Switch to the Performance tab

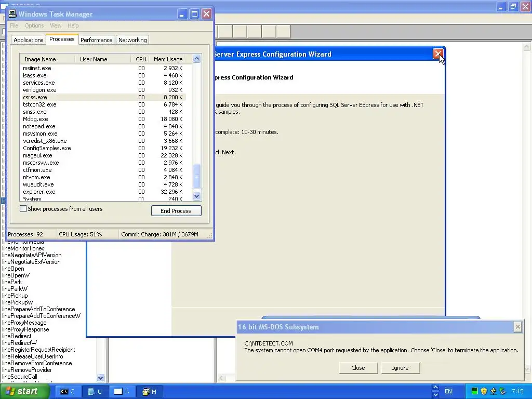[96, 40]
